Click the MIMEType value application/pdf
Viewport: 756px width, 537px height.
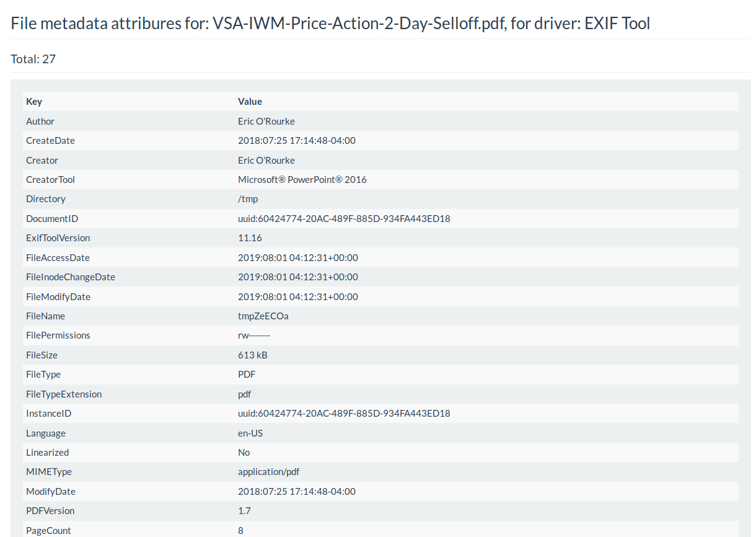(268, 472)
